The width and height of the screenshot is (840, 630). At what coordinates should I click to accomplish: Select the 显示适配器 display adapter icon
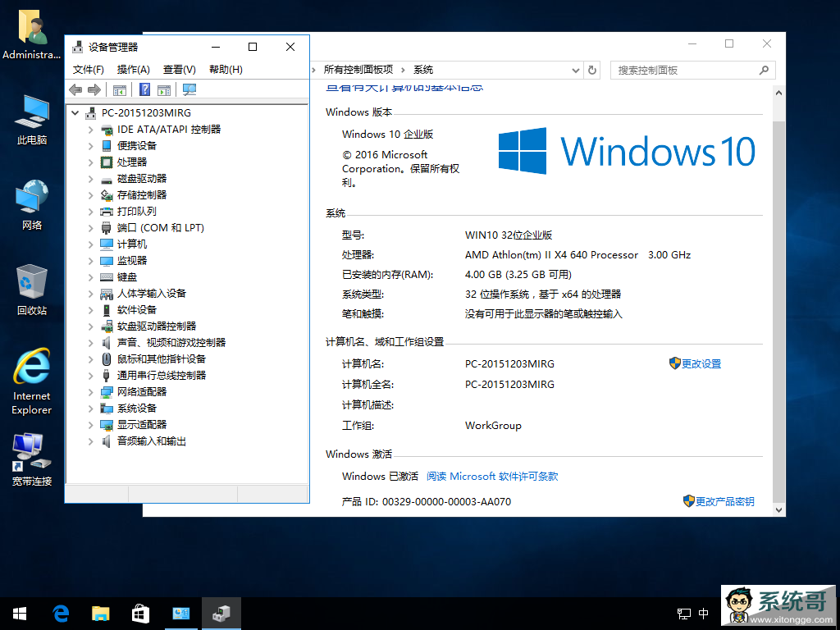pos(107,425)
